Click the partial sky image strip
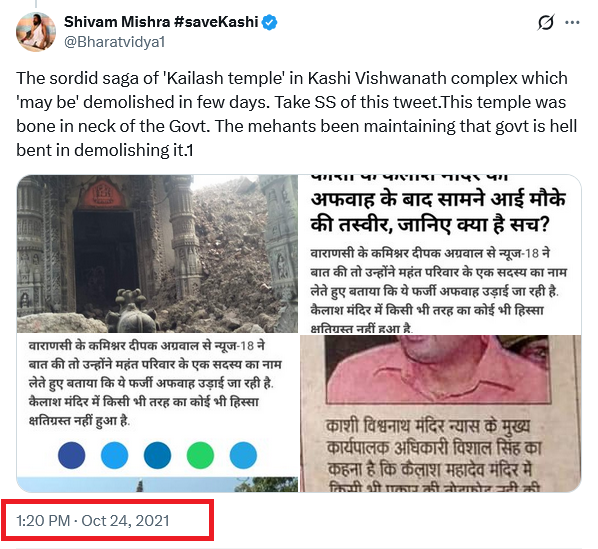The image size is (598, 549). point(157,485)
